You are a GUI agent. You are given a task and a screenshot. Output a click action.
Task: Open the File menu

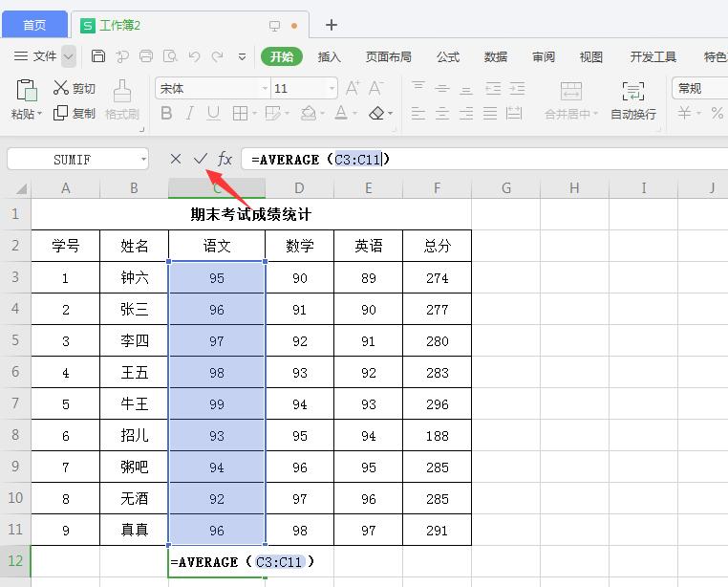click(x=35, y=56)
